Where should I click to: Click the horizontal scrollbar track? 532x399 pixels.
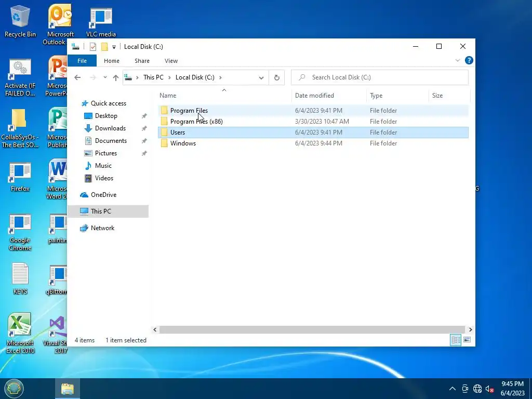312,329
